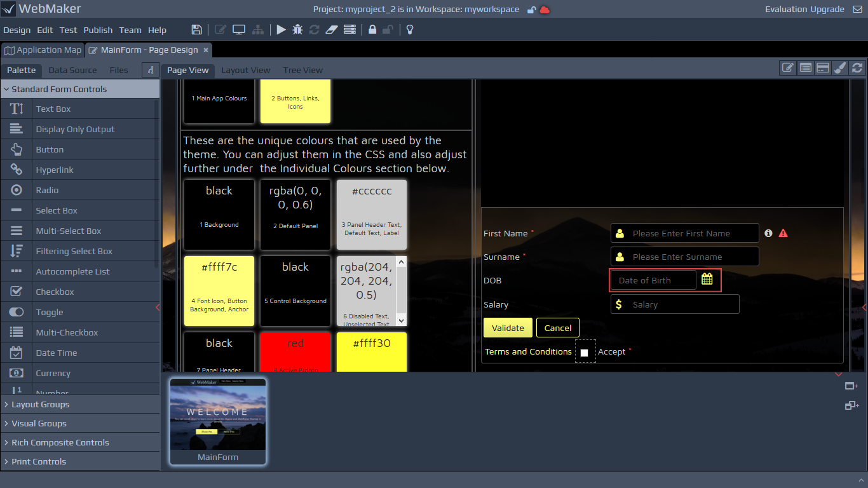
Task: Click the light bulb hints icon
Action: [410, 30]
